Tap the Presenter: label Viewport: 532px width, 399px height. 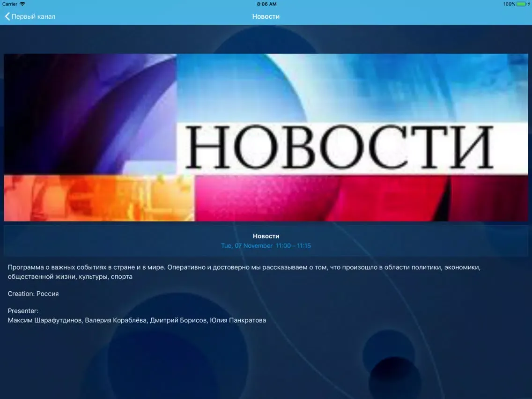(x=23, y=311)
